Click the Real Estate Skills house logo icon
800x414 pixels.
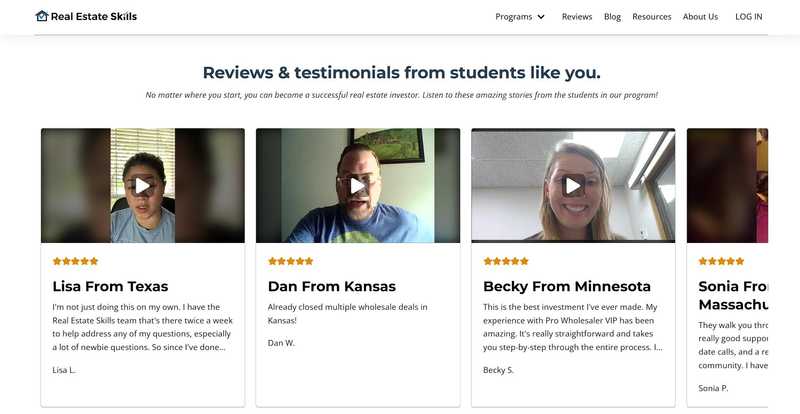coord(42,16)
